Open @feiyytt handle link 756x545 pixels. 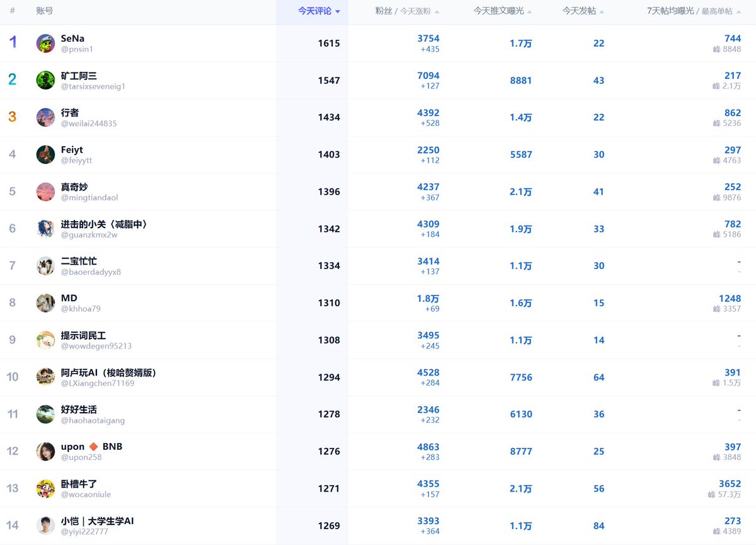click(77, 161)
